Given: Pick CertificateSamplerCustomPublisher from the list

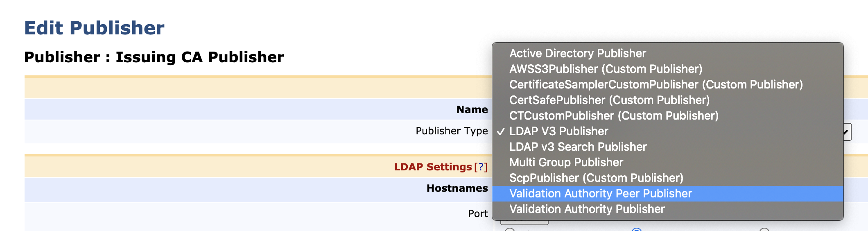Looking at the screenshot, I should point(656,85).
